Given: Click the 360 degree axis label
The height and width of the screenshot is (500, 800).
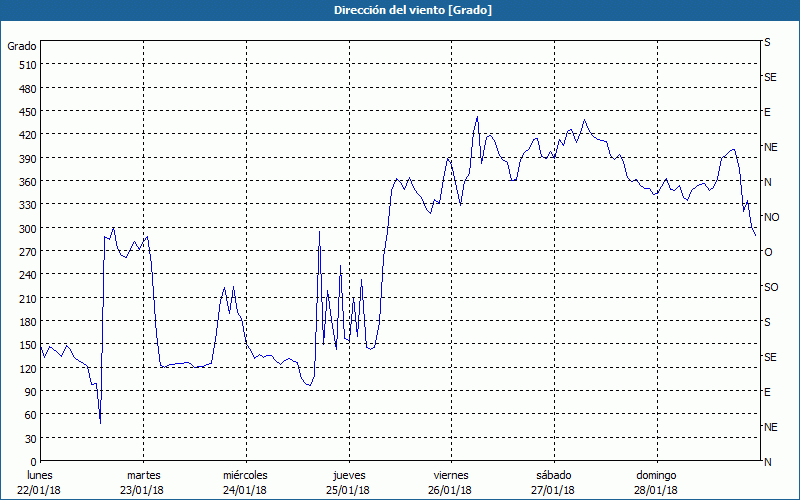Looking at the screenshot, I should (x=26, y=182).
